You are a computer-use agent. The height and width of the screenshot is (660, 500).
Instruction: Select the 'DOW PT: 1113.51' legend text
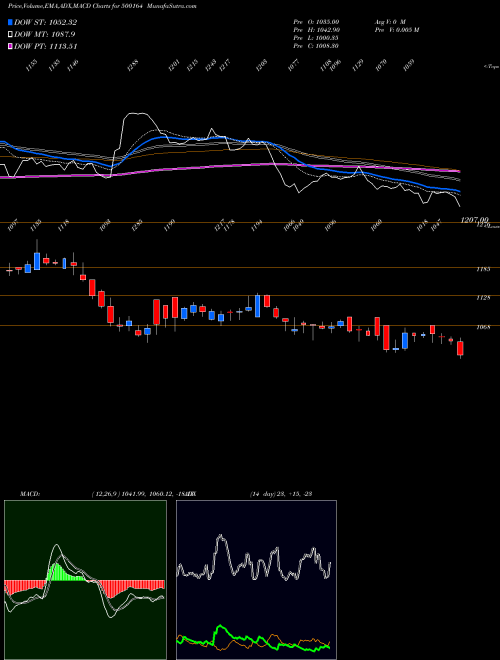tap(45, 46)
